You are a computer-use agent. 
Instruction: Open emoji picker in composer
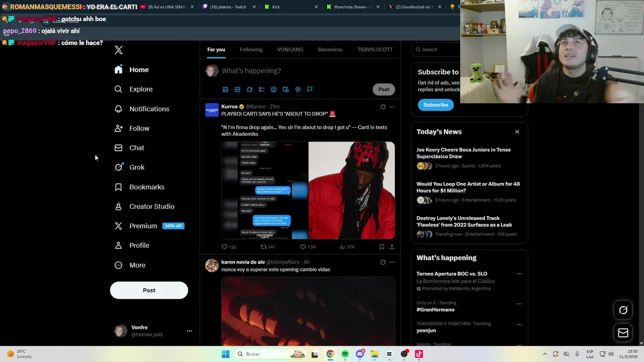(274, 89)
